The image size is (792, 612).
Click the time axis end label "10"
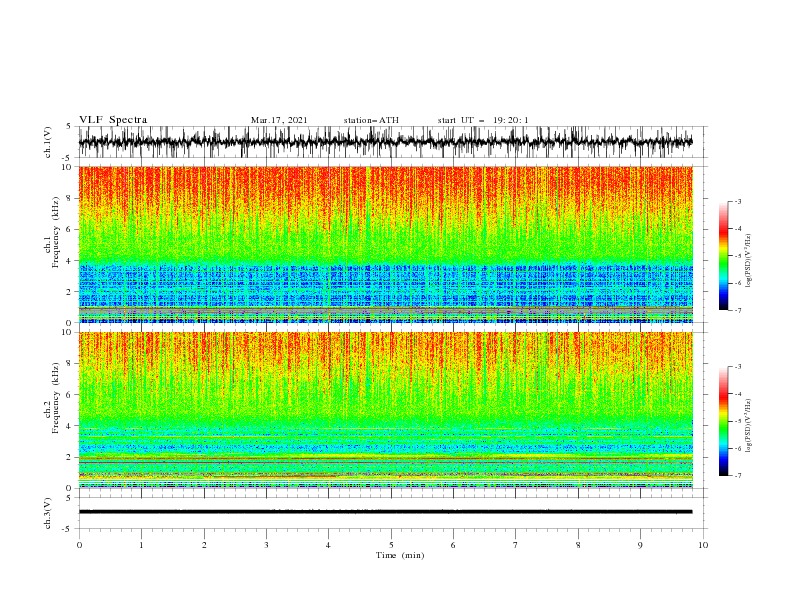(x=703, y=545)
